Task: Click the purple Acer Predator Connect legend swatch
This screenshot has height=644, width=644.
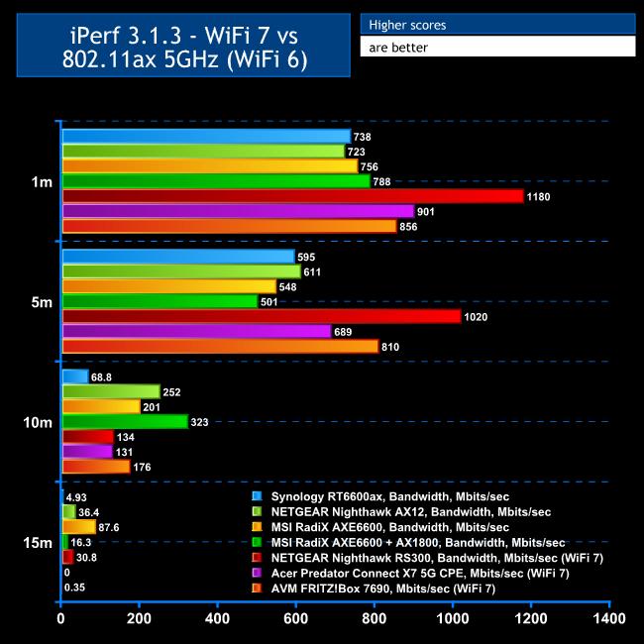Action: (257, 573)
